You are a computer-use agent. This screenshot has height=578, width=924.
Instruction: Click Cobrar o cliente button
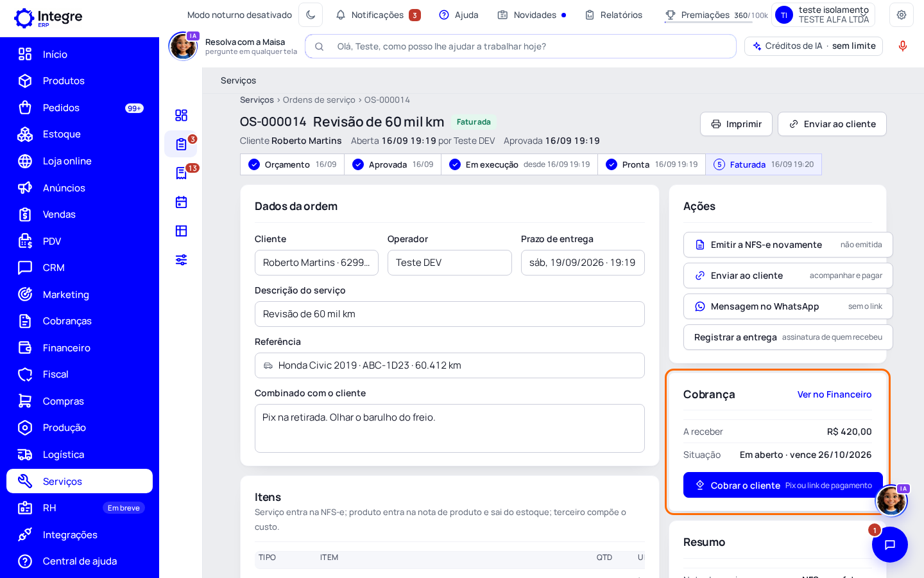pos(783,486)
